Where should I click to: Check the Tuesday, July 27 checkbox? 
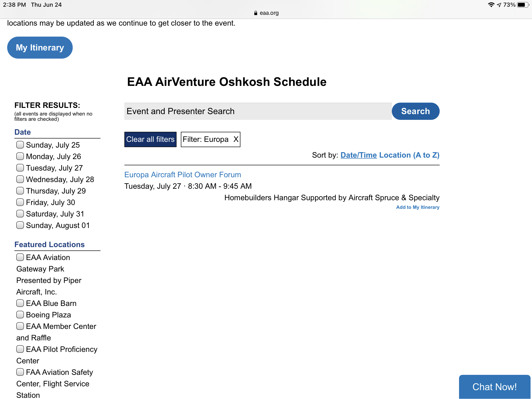coord(20,168)
